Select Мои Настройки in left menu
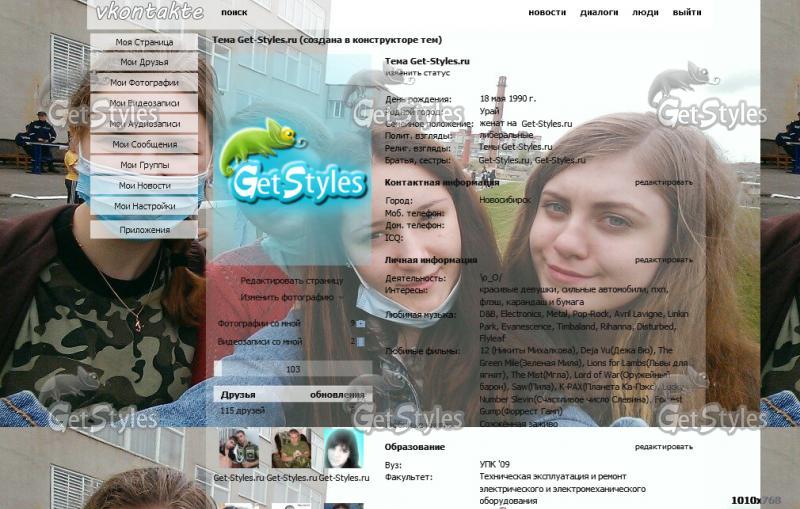The width and height of the screenshot is (800, 509). point(144,206)
